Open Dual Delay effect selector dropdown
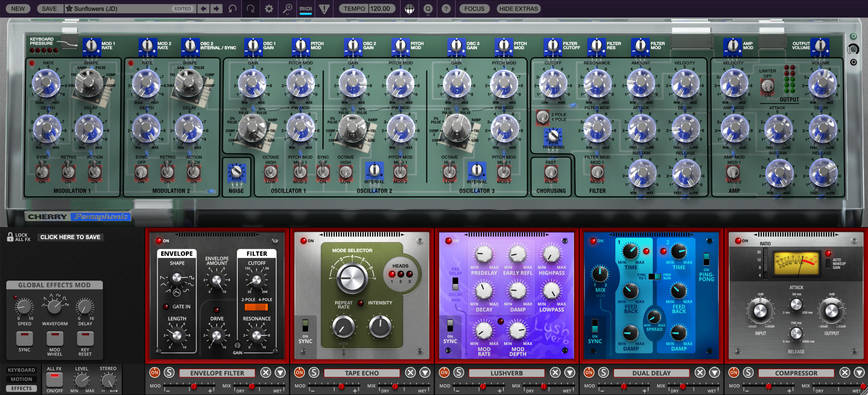Viewport: 868px width, 395px height. pyautogui.click(x=714, y=373)
